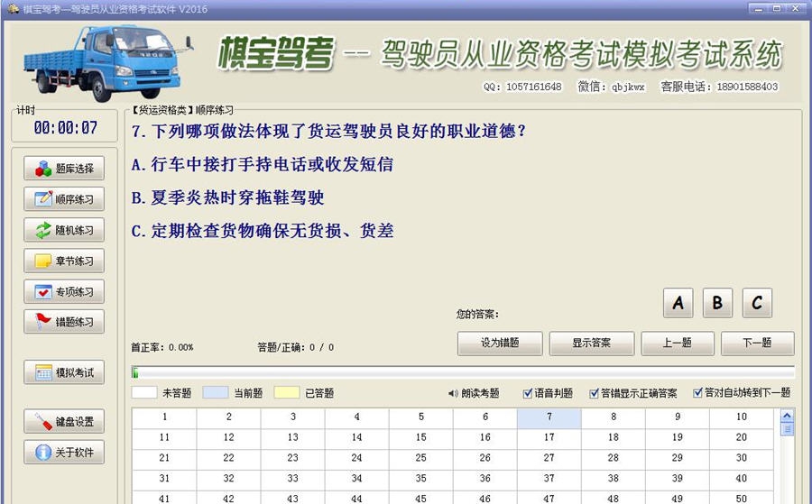812x504 pixels.
Task: Choose answer C
Action: click(757, 303)
